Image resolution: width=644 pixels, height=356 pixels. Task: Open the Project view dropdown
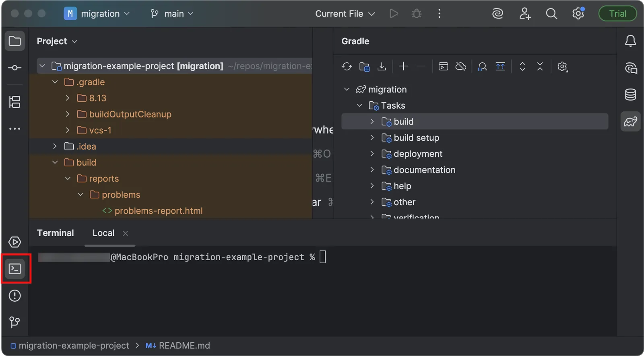[57, 41]
